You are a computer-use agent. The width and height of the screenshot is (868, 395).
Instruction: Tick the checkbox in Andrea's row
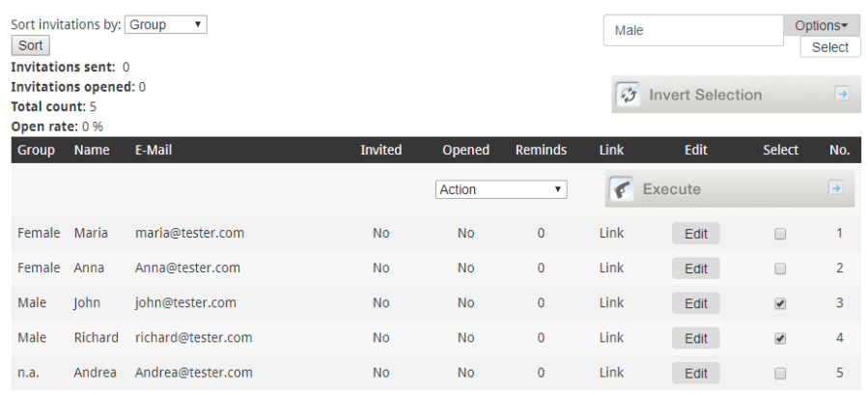[x=780, y=373]
